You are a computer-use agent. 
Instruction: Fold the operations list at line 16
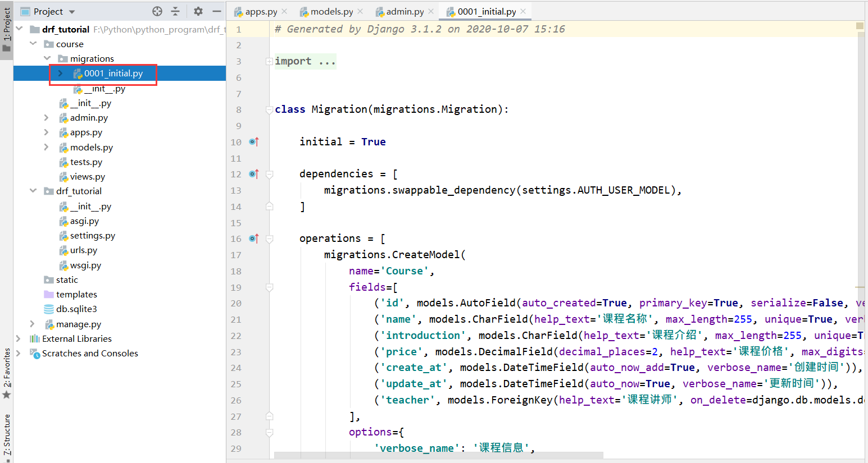point(270,239)
